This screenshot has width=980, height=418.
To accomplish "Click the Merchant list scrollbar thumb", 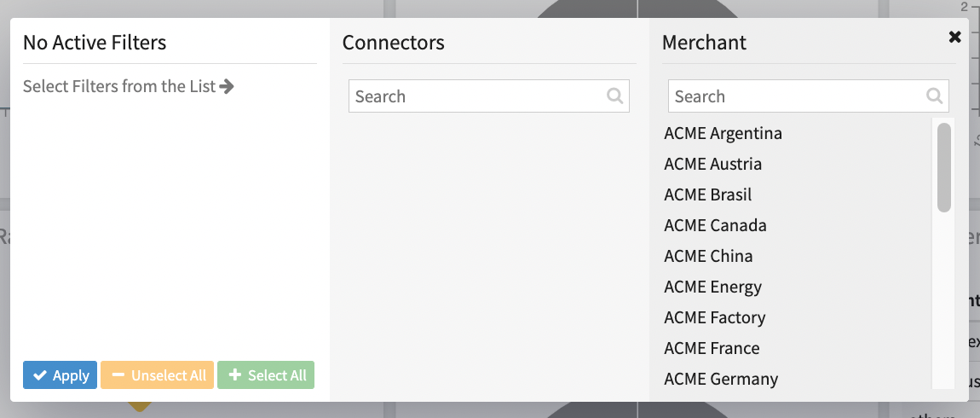I will [x=943, y=167].
